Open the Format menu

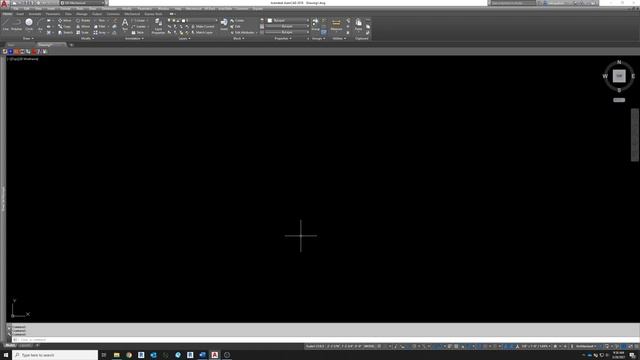pyautogui.click(x=65, y=9)
